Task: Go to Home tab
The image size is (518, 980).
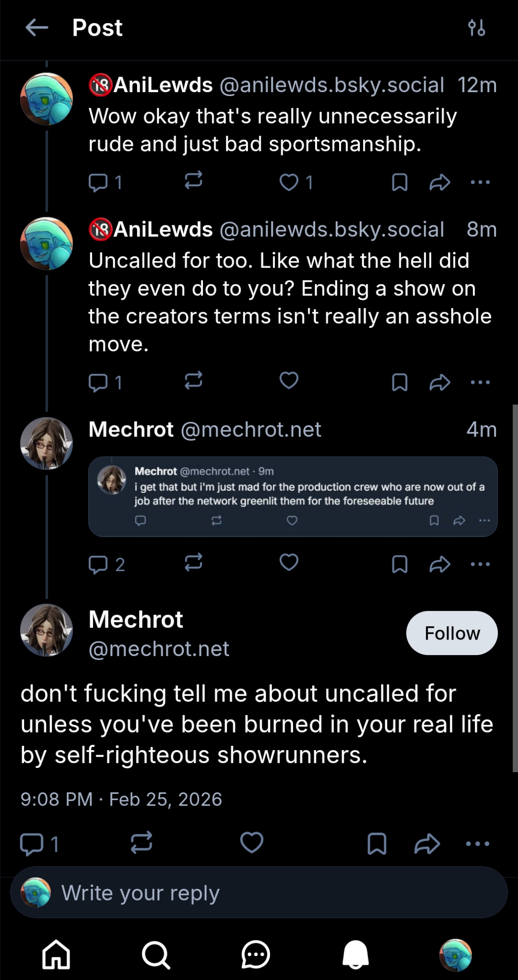Action: [56, 955]
